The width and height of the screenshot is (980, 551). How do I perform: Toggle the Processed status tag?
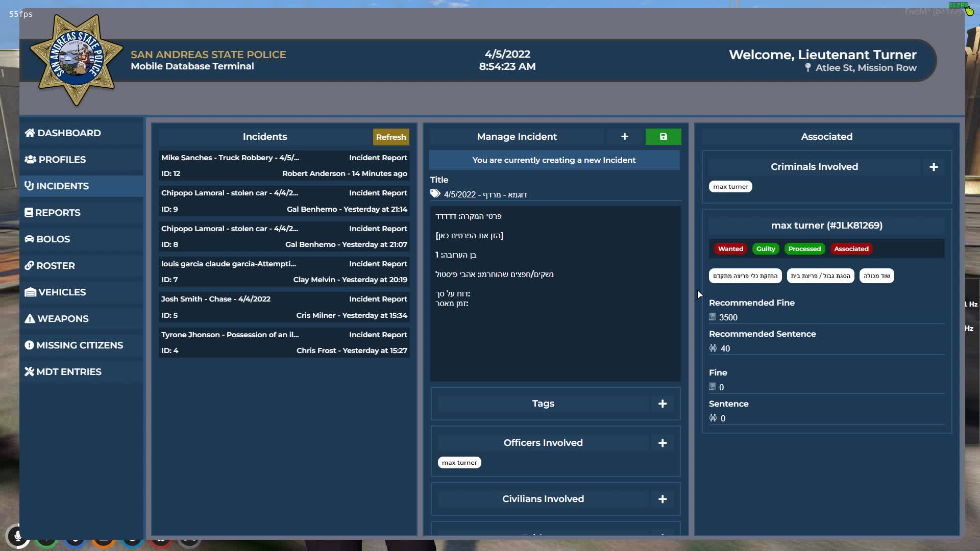[804, 249]
